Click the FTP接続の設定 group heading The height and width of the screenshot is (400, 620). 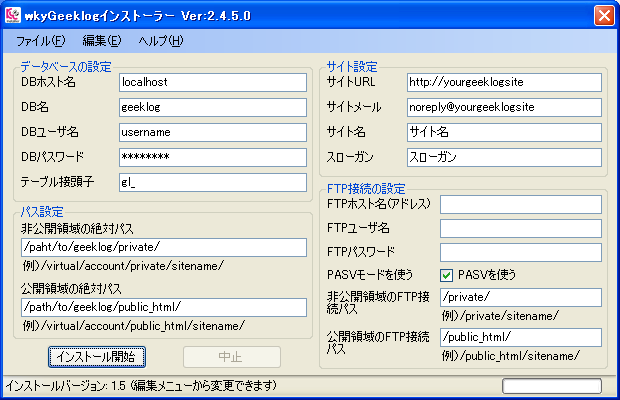[366, 189]
